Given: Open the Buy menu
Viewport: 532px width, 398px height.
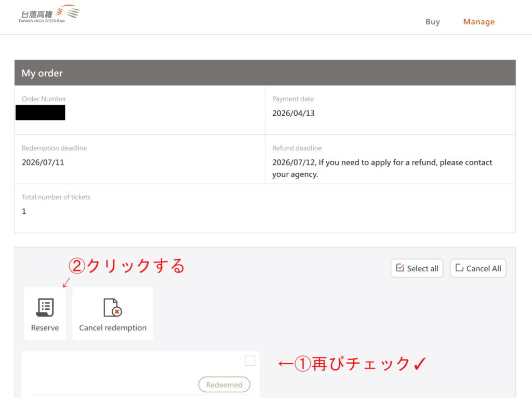Looking at the screenshot, I should coord(432,22).
